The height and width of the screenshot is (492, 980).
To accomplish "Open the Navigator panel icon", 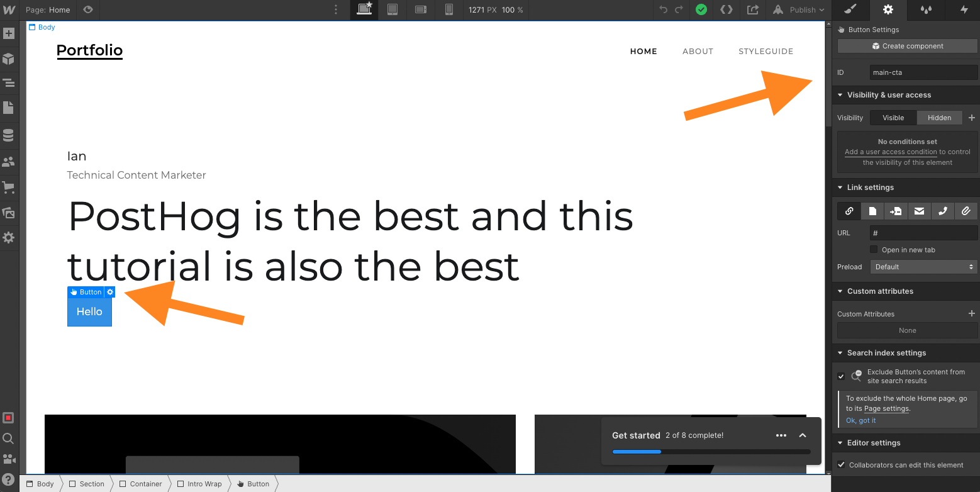I will click(8, 82).
